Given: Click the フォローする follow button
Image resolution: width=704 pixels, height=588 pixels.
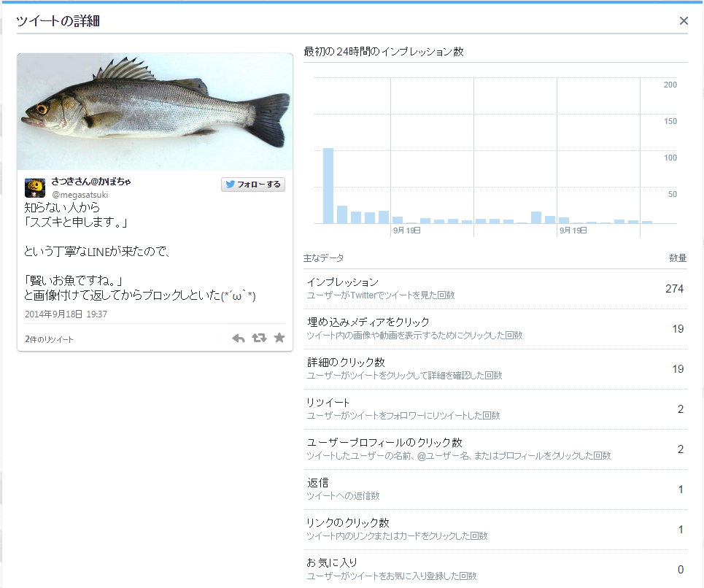Looking at the screenshot, I should click(x=252, y=185).
